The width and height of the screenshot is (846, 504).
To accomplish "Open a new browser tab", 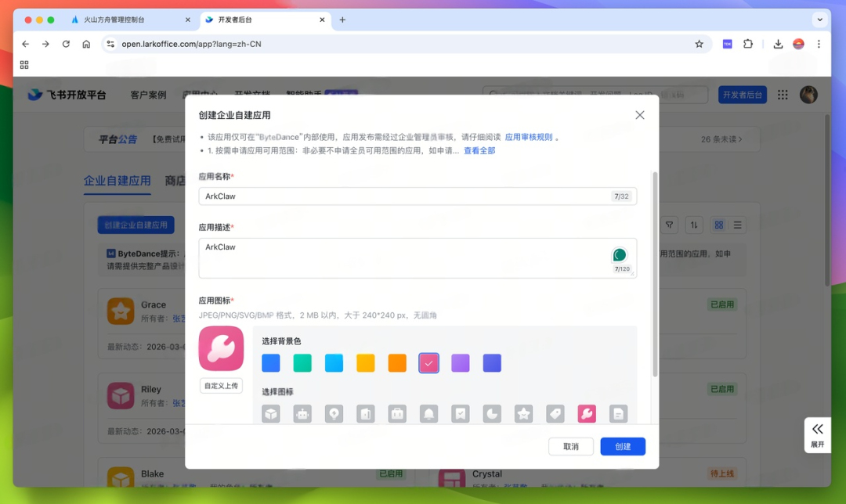I will (342, 20).
